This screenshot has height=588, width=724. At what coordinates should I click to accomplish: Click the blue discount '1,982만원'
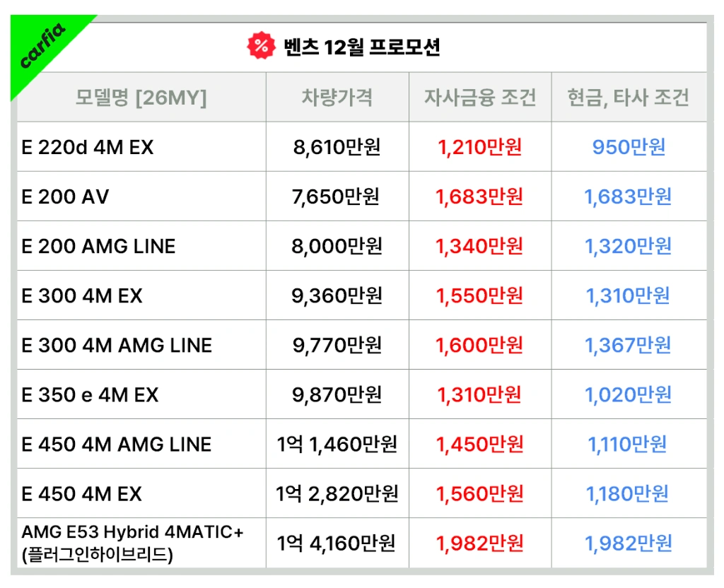click(x=629, y=543)
